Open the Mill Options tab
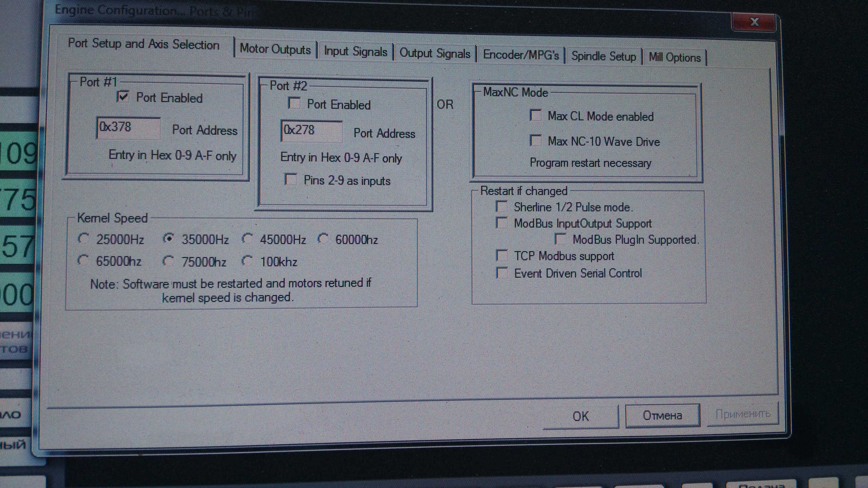 pos(674,58)
